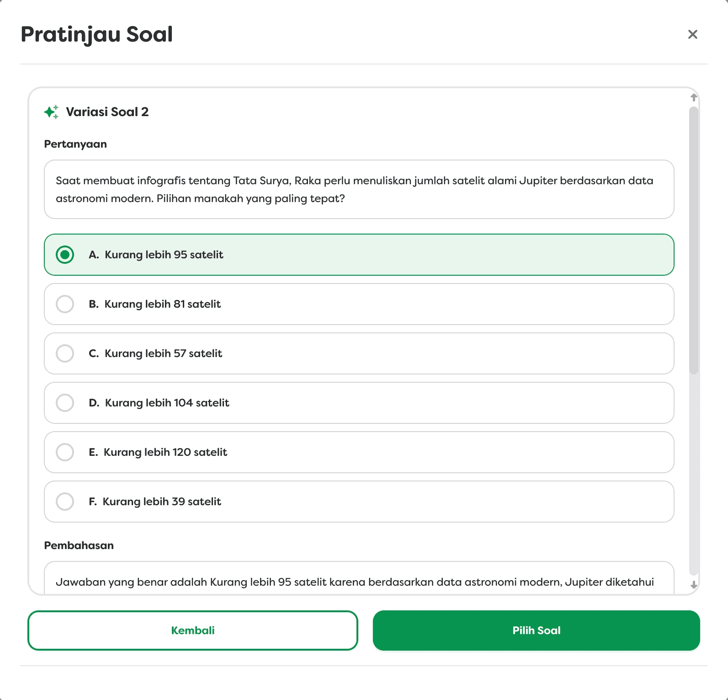
Task: Select radio option C, 57 satelit
Action: pos(65,353)
